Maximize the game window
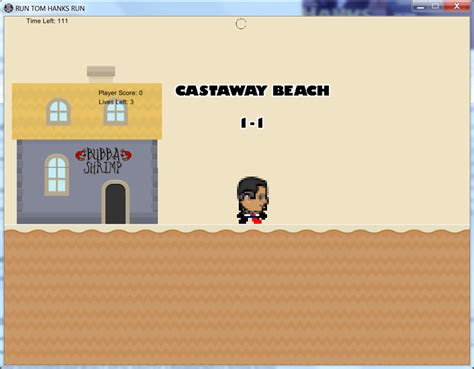This screenshot has height=369, width=474. point(436,6)
